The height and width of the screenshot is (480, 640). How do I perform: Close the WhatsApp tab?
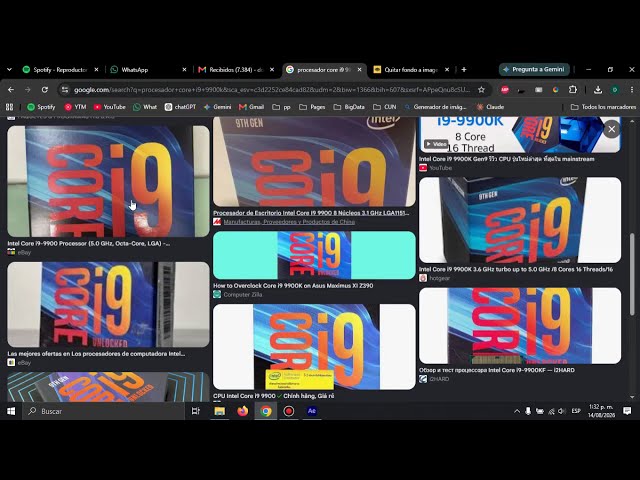(184, 70)
